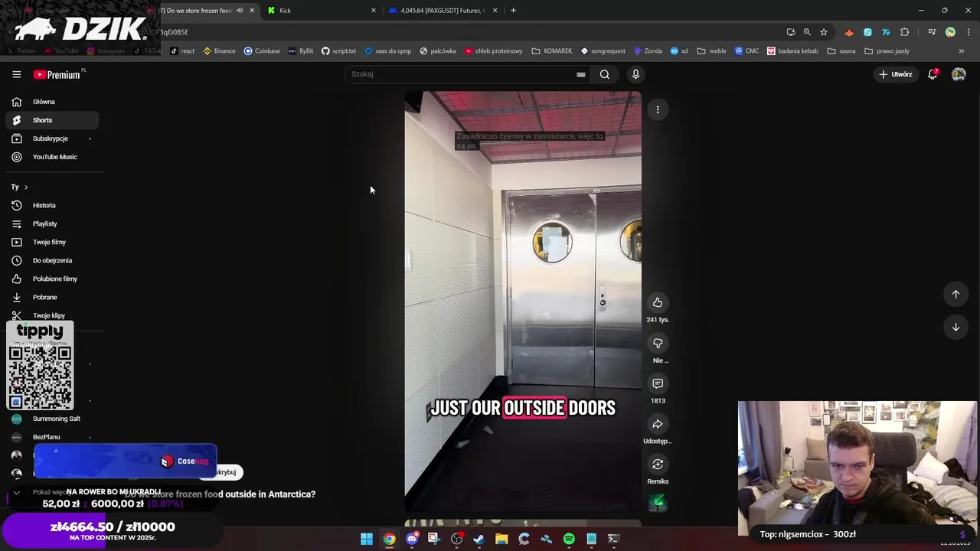Share the Short via Udostępnij icon
This screenshot has width=980, height=551.
pos(658,424)
